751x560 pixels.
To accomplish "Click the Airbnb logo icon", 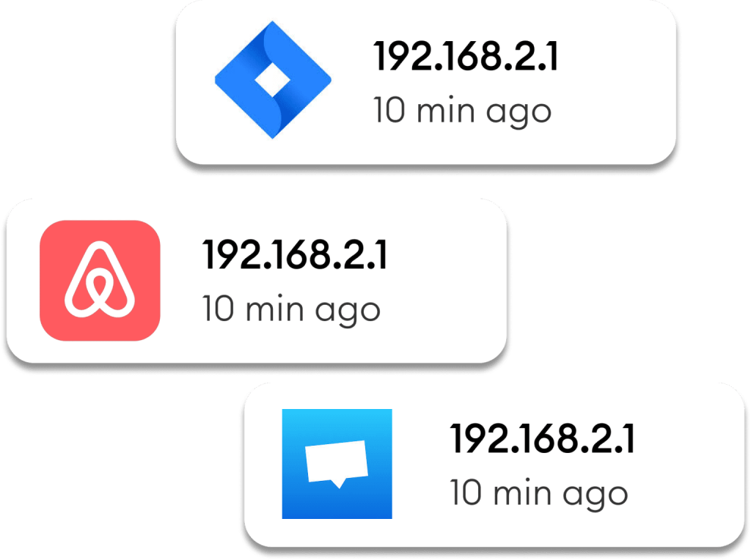I will pyautogui.click(x=100, y=281).
